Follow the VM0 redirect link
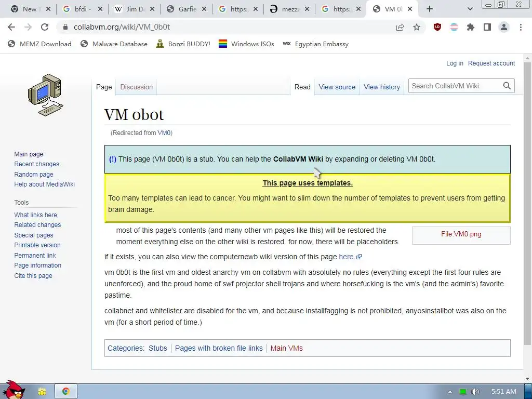 point(164,133)
